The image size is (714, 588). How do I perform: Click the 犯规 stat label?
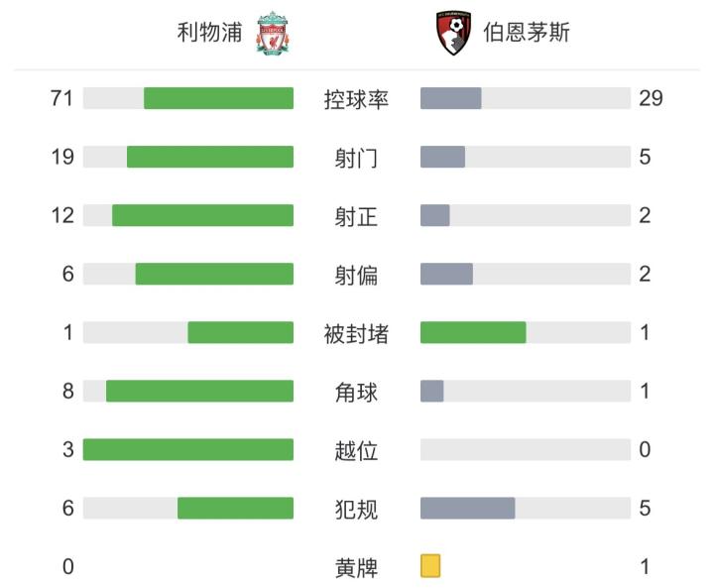coord(356,509)
